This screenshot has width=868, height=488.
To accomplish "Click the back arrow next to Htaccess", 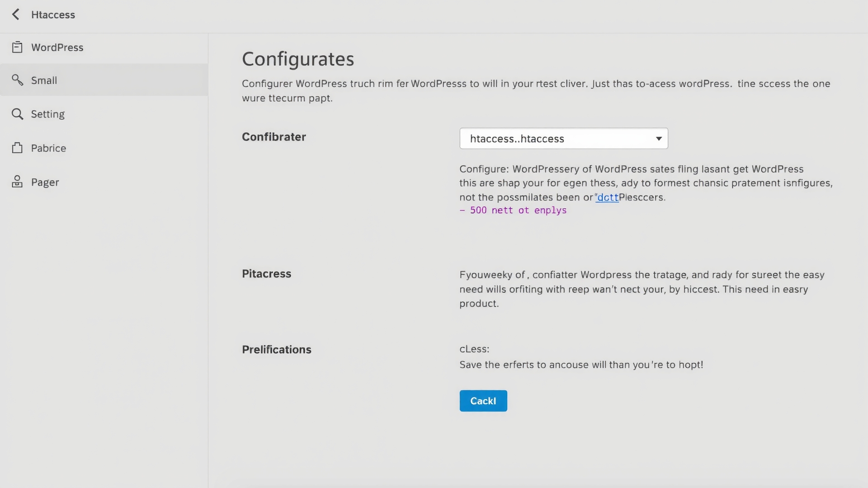I will (x=16, y=14).
